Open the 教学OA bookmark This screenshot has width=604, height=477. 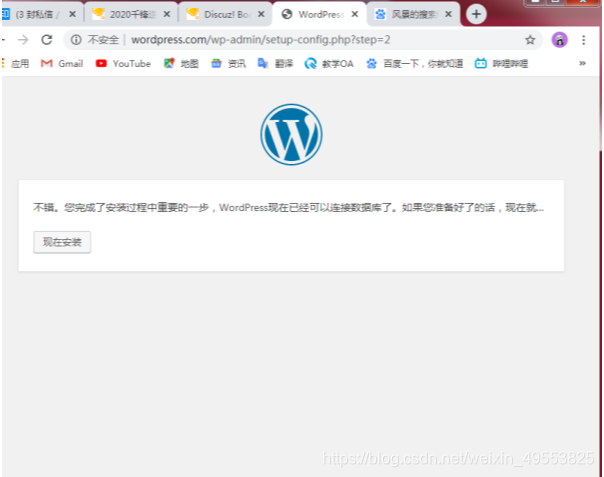coord(329,64)
